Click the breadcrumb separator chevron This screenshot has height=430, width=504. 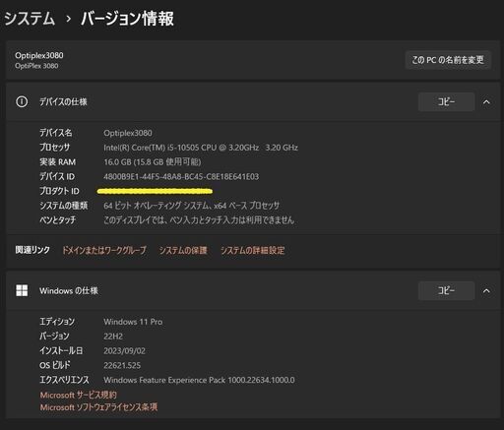pos(68,19)
